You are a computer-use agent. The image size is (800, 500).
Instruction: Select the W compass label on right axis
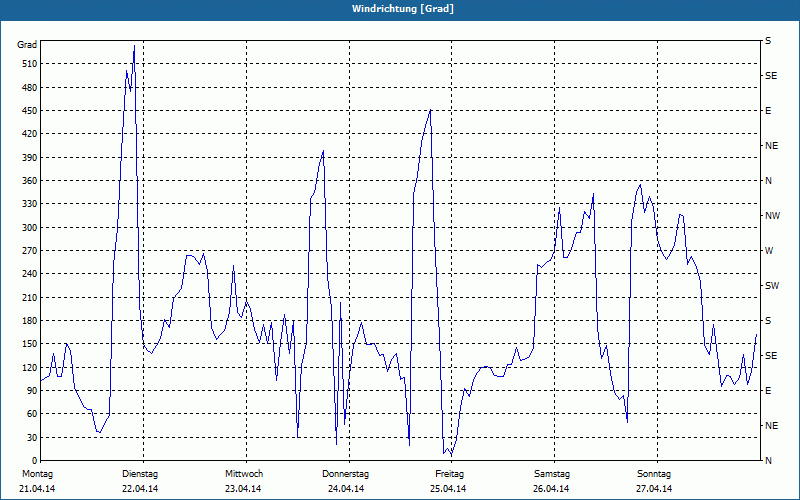[769, 251]
